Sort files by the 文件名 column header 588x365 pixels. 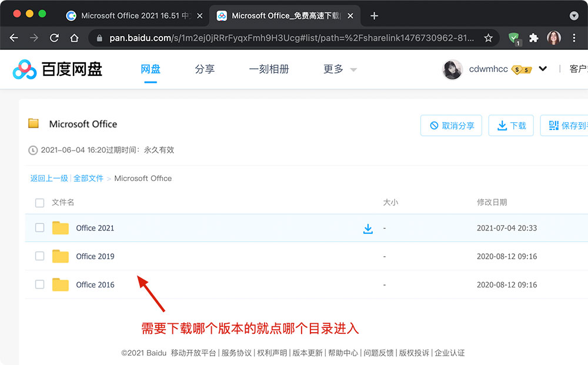pyautogui.click(x=63, y=202)
